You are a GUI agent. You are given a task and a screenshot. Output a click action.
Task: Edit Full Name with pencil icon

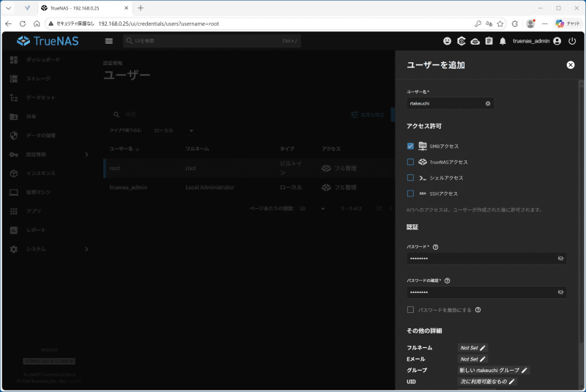(483, 348)
